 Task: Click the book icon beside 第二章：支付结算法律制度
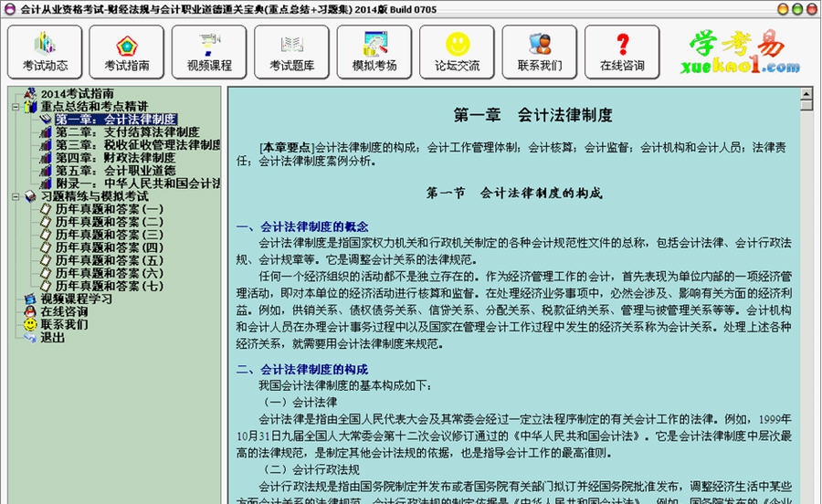[x=47, y=132]
